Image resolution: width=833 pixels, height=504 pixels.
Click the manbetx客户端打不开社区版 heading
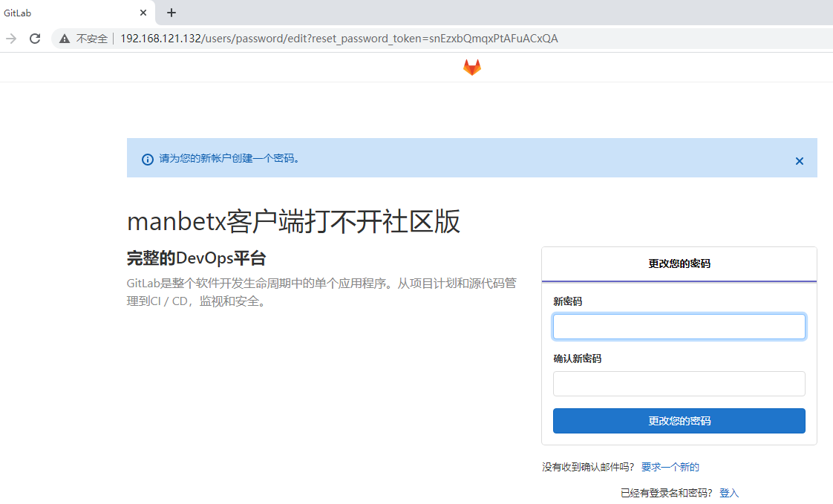(x=293, y=221)
